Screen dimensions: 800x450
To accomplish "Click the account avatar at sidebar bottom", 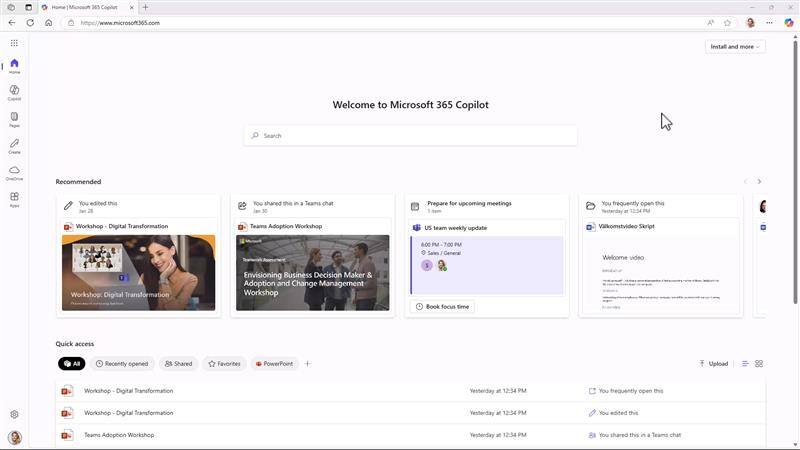I will 15,437.
